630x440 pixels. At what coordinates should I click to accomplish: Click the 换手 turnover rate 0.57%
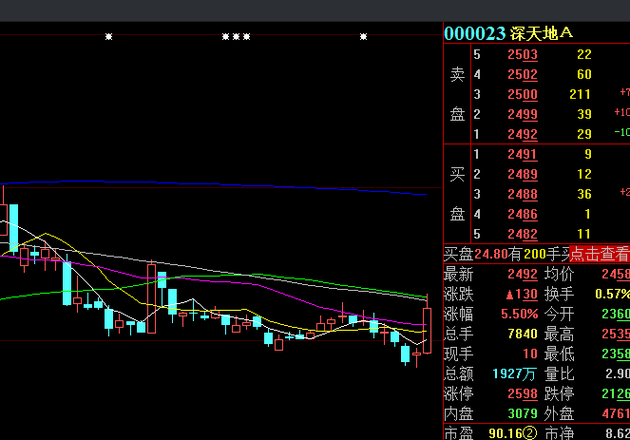coord(612,294)
